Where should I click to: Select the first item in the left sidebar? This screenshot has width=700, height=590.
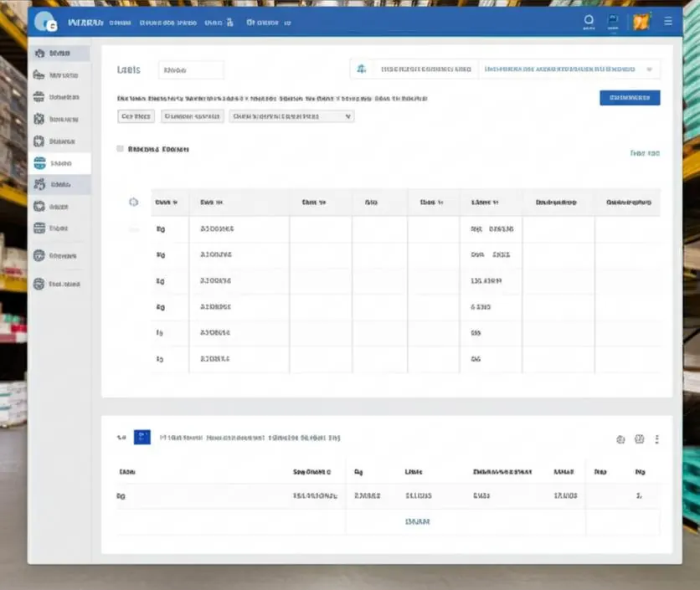pos(59,53)
